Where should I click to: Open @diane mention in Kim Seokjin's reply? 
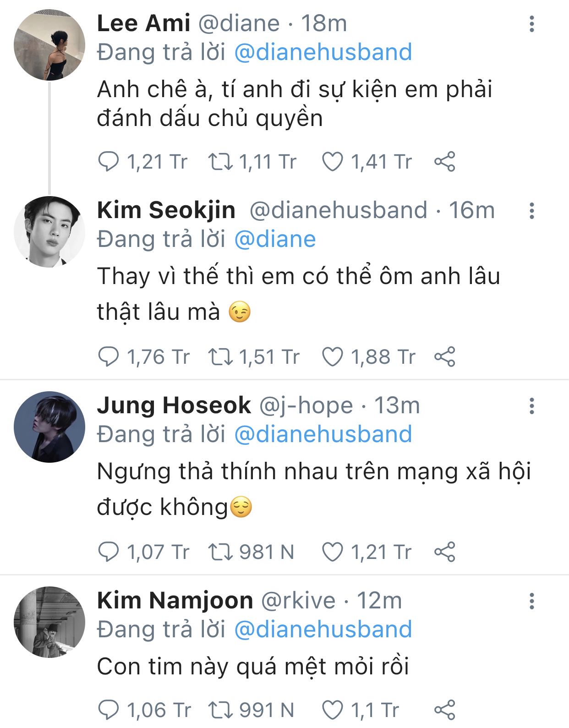275,239
